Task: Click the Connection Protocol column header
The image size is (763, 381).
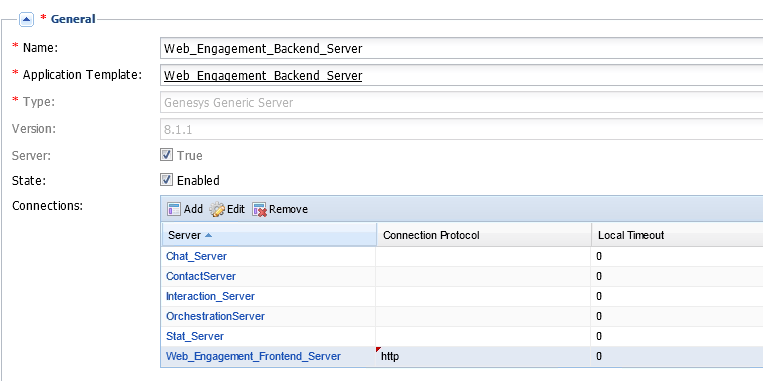Action: click(x=484, y=235)
